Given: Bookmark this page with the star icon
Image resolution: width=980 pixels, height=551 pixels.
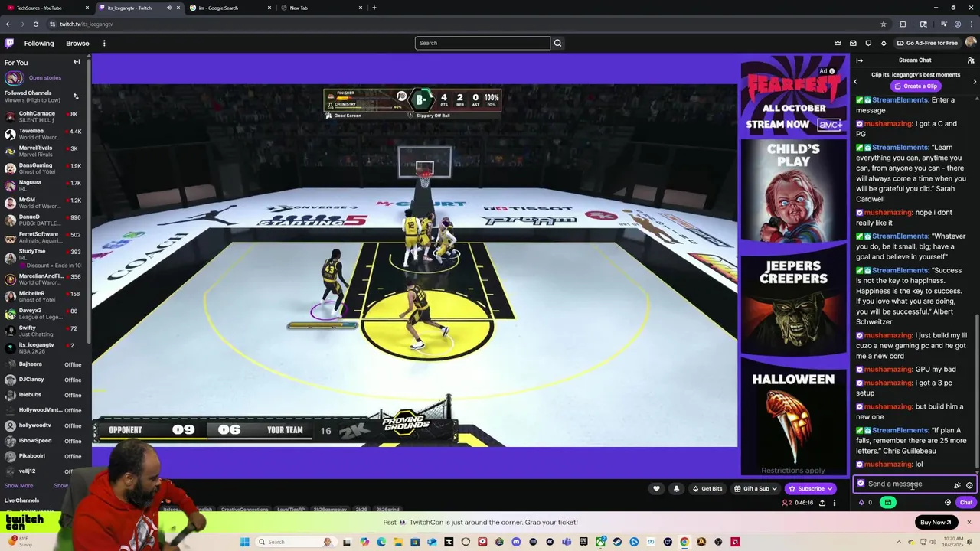Looking at the screenshot, I should [884, 24].
